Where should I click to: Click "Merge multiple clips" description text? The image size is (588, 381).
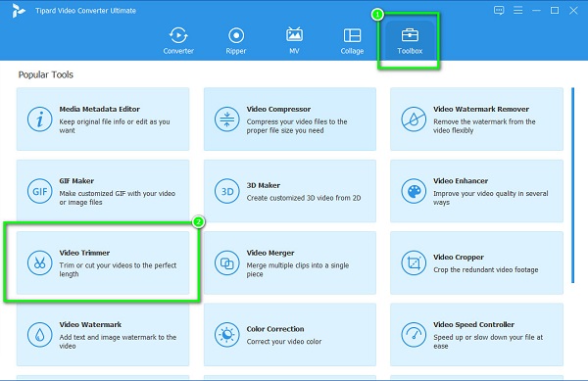click(x=298, y=269)
